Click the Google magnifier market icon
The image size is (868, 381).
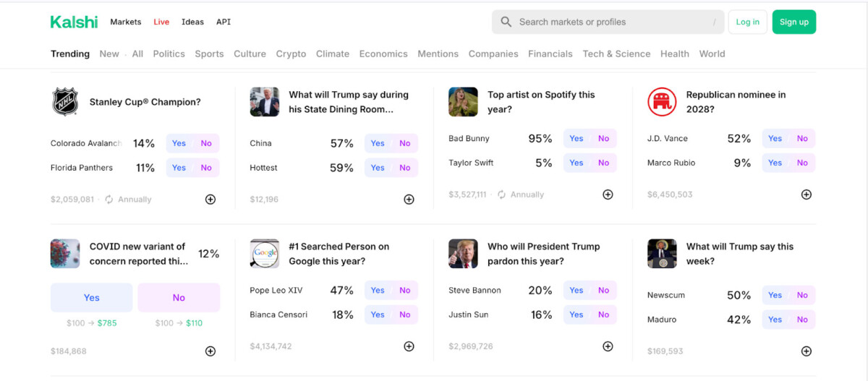[x=265, y=254]
